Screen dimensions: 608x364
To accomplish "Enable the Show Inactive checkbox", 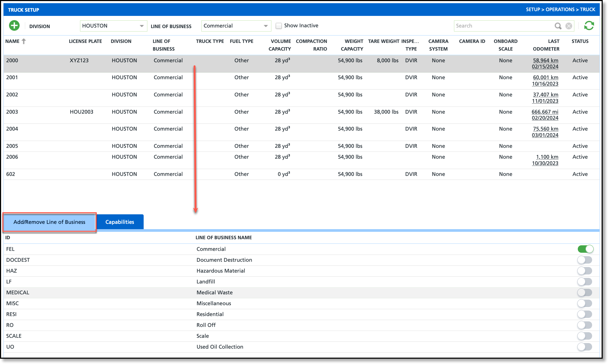I will [x=279, y=26].
